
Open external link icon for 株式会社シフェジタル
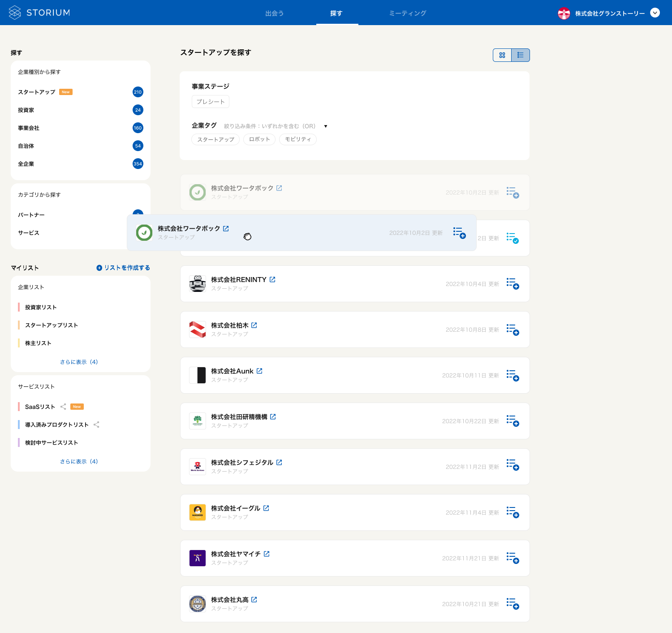click(x=279, y=462)
